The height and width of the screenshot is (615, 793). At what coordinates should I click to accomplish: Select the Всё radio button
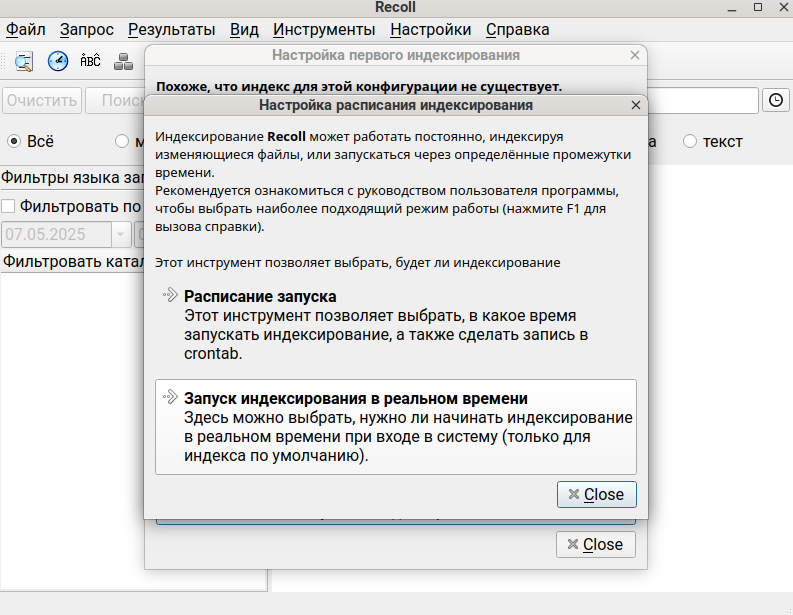pos(14,141)
